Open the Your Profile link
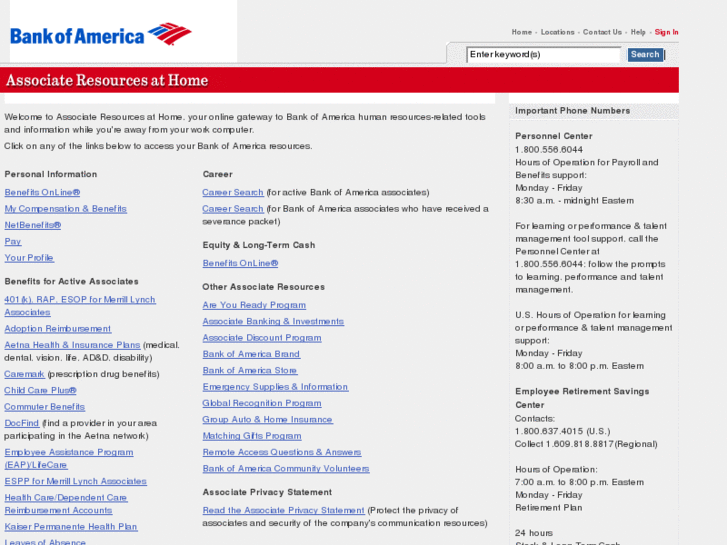This screenshot has height=545, width=727. click(x=29, y=257)
